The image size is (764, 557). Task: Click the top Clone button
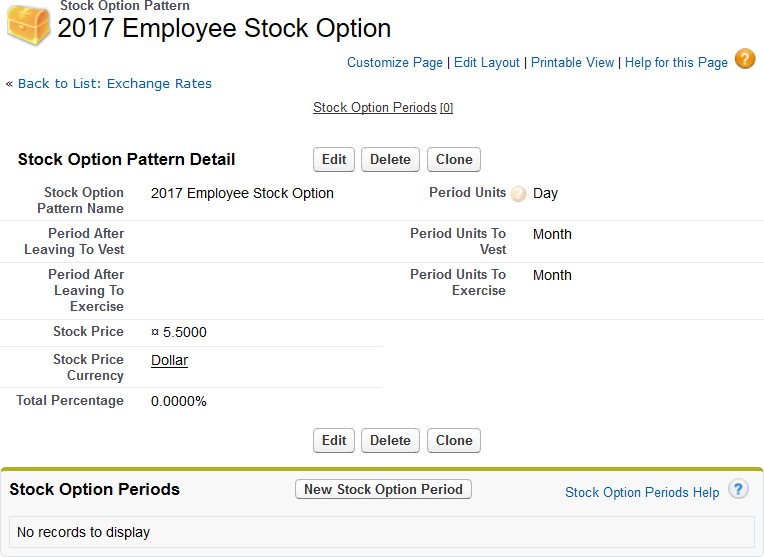click(x=454, y=159)
